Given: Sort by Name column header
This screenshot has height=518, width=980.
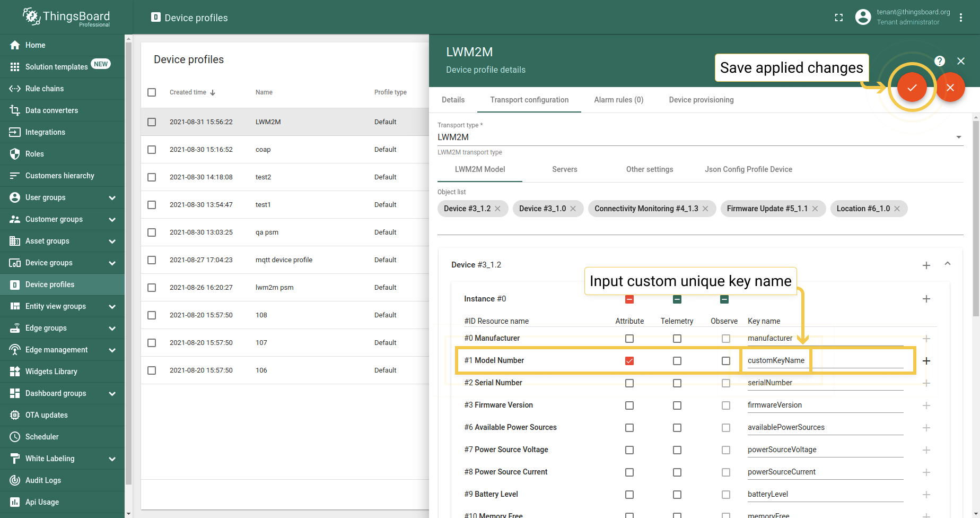Looking at the screenshot, I should pyautogui.click(x=264, y=92).
